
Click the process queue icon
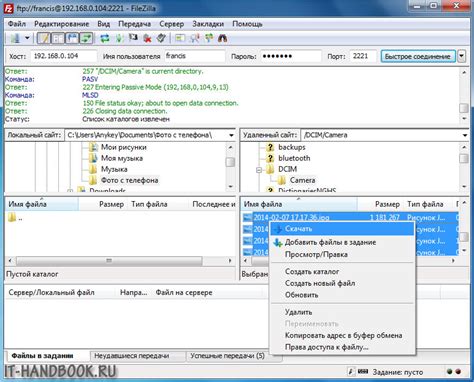point(119,38)
